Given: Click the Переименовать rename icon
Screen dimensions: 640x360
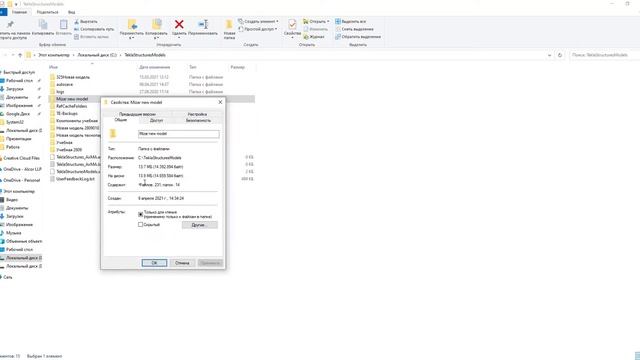Looking at the screenshot, I should point(203,24).
